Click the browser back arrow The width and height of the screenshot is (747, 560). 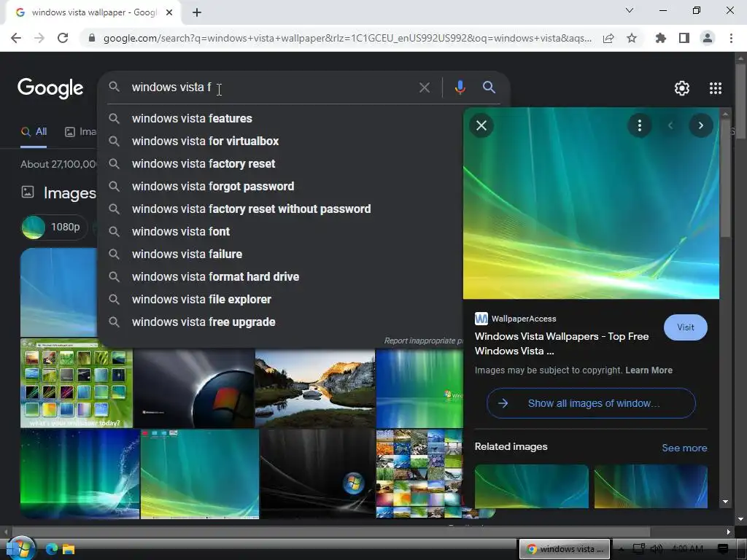coord(16,38)
